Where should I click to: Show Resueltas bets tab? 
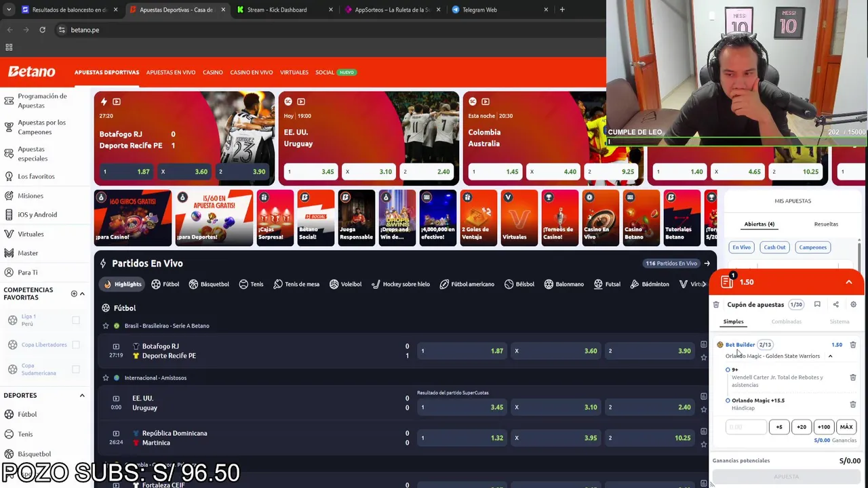pyautogui.click(x=826, y=224)
